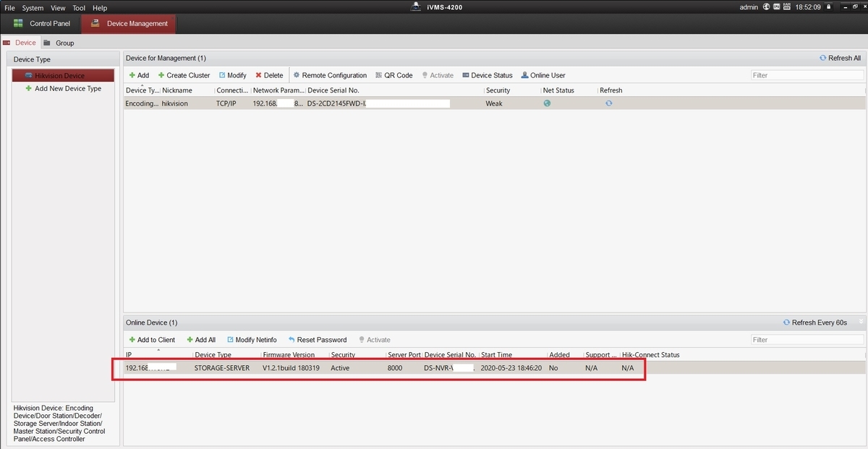Image resolution: width=868 pixels, height=449 pixels.
Task: Click the Add device button
Action: [139, 75]
